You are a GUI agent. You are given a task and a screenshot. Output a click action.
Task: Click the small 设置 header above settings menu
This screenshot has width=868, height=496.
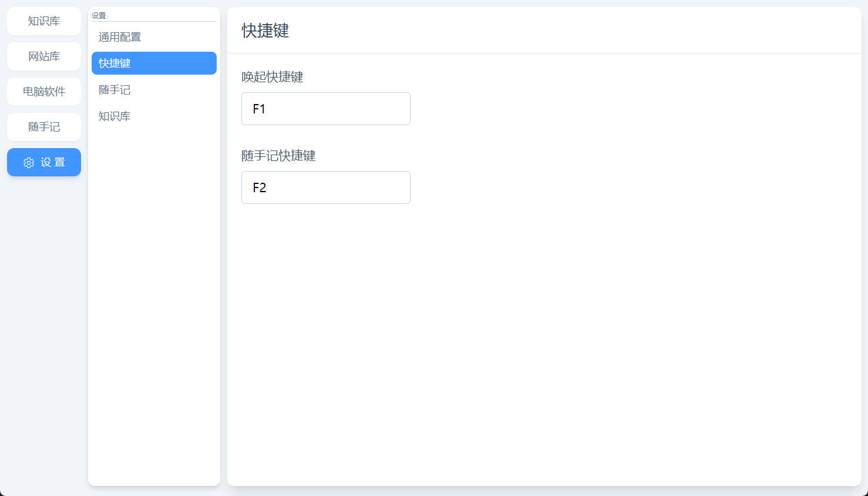99,16
